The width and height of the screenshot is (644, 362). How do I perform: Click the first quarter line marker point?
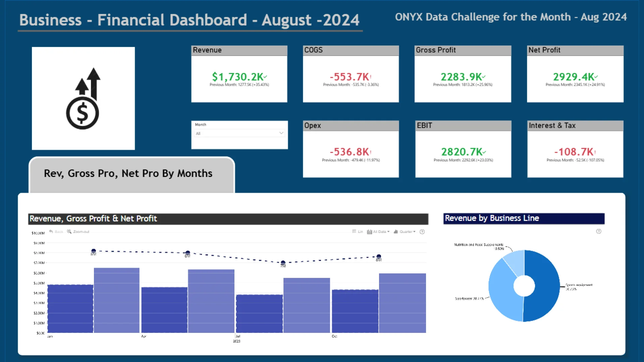coord(94,251)
